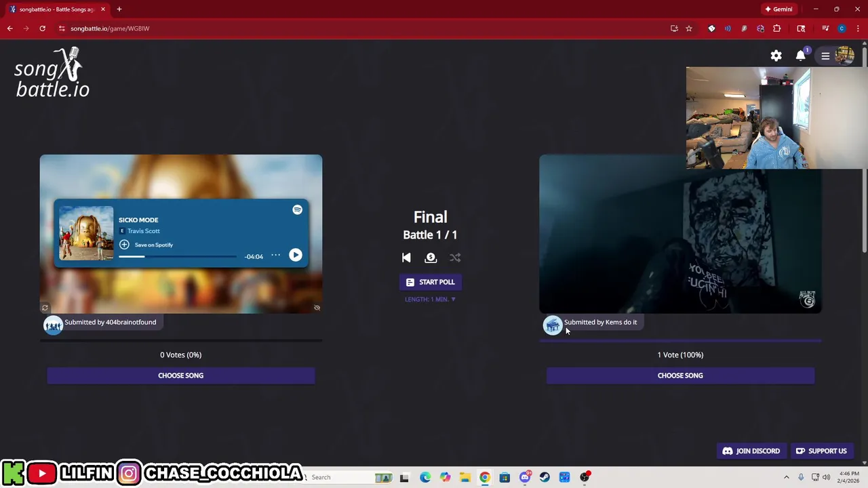Open Chrome profile C avatar

[842, 28]
